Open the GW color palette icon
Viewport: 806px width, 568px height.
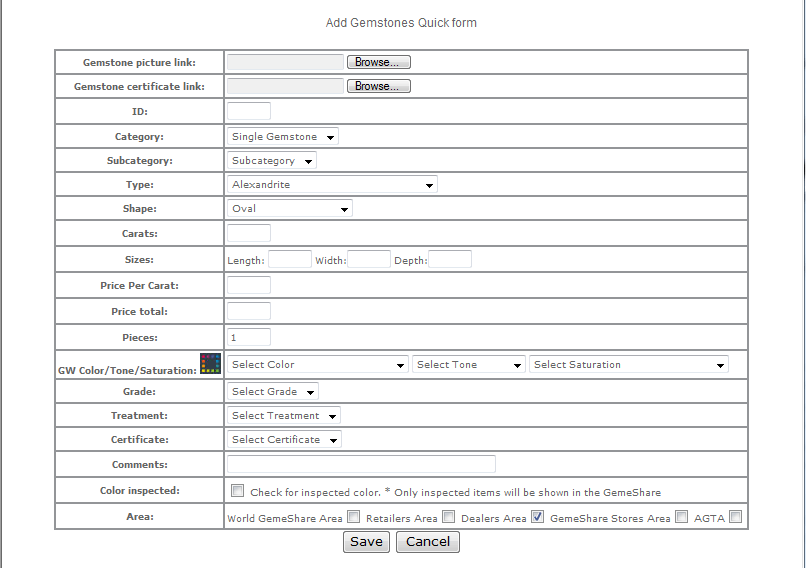click(210, 363)
